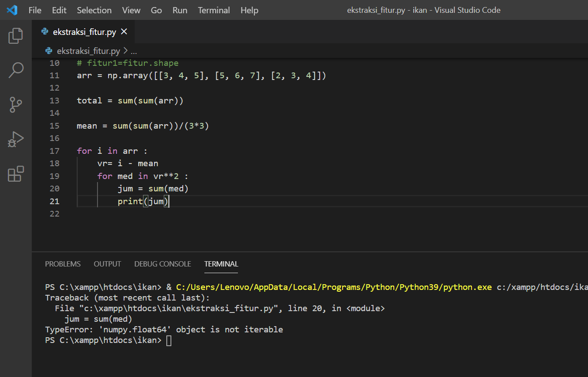588x377 pixels.
Task: Close the ekstraksi_fitur.py tab
Action: (x=123, y=31)
